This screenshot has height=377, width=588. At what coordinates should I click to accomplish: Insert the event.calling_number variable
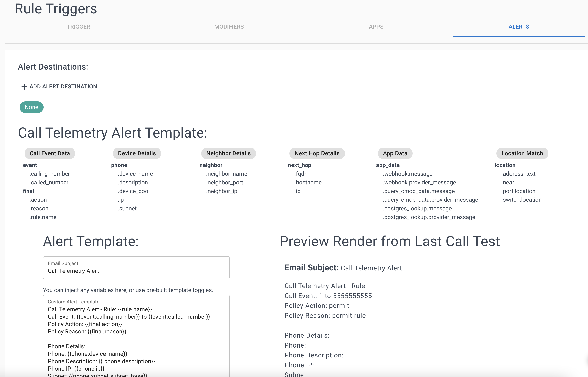pyautogui.click(x=50, y=174)
